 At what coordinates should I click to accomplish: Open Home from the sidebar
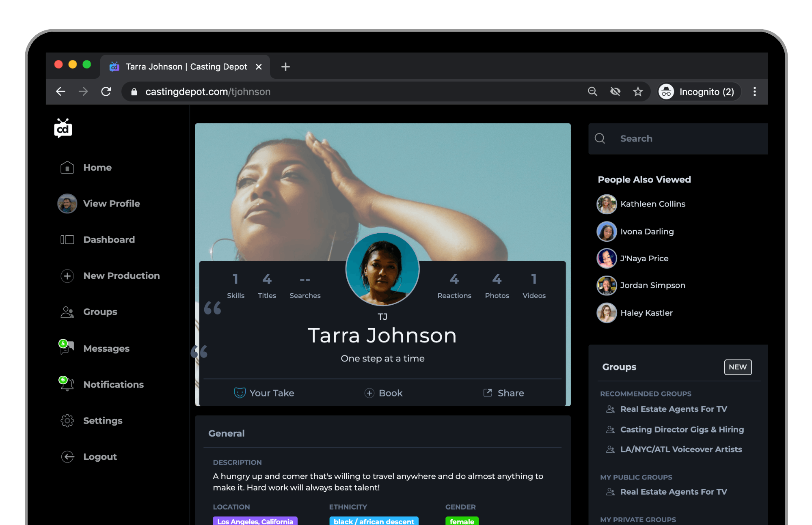(x=97, y=168)
